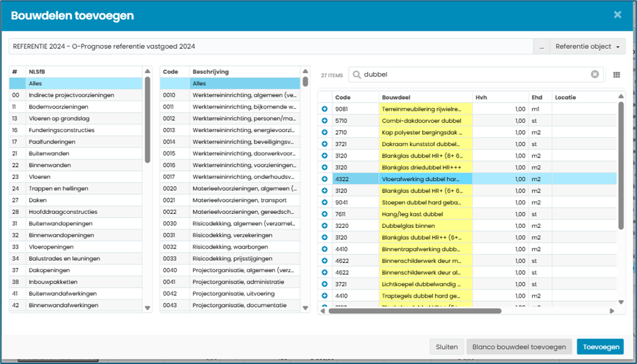Image resolution: width=637 pixels, height=364 pixels.
Task: Select code 0032 Risicodekking, waarborgen
Action: click(230, 247)
